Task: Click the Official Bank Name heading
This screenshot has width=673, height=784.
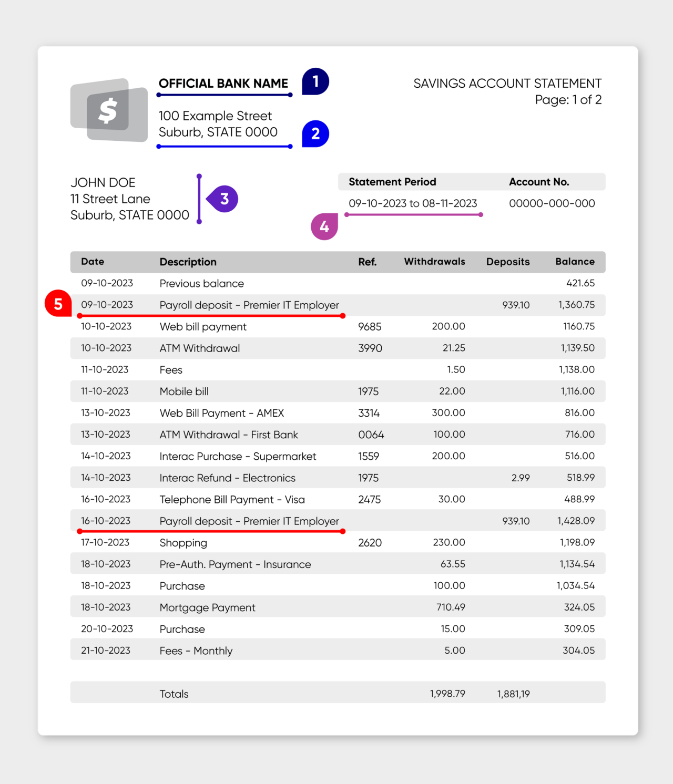Action: click(223, 84)
